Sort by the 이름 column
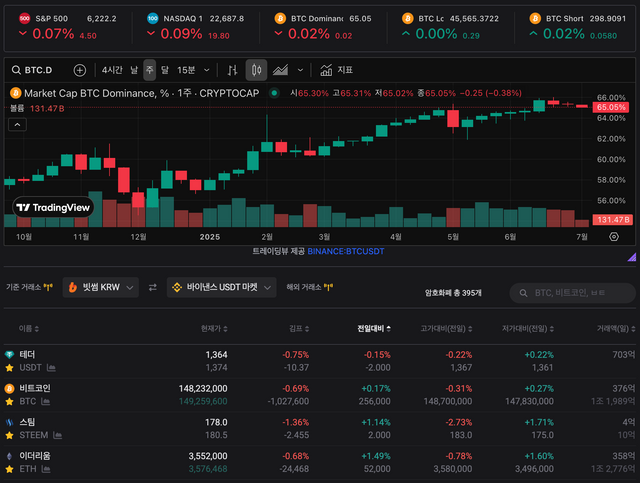 (29, 329)
